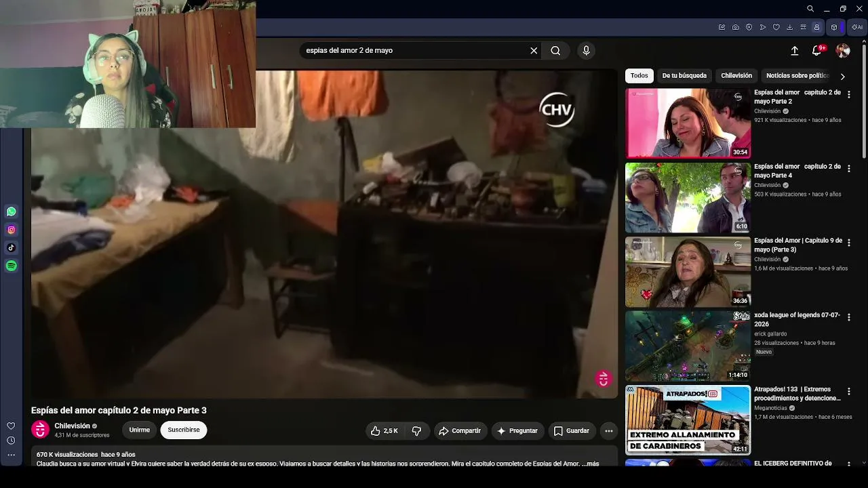Open the YouTube account avatar menu

(843, 50)
